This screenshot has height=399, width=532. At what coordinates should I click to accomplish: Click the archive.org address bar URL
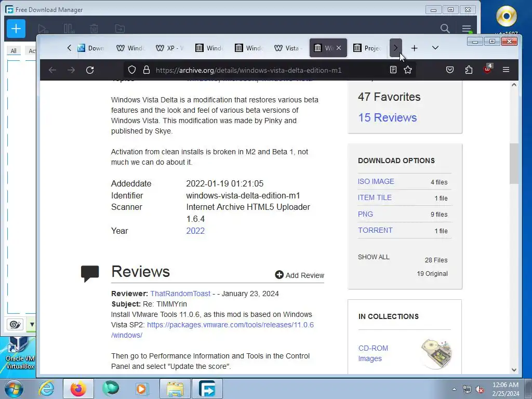tap(249, 70)
